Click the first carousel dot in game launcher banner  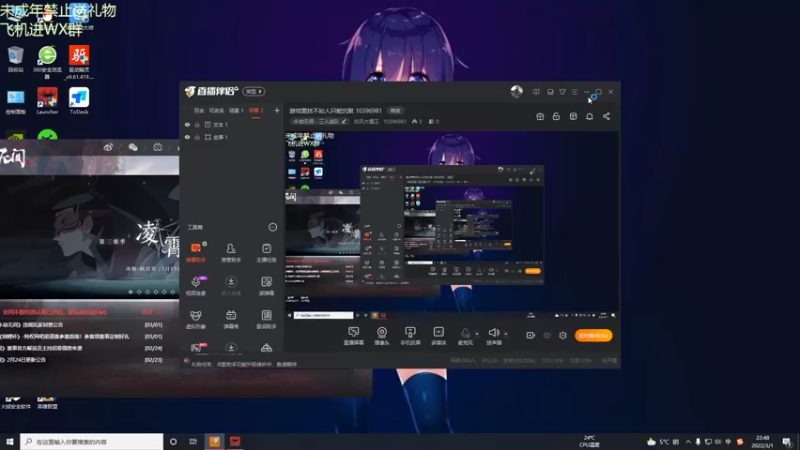[131, 292]
